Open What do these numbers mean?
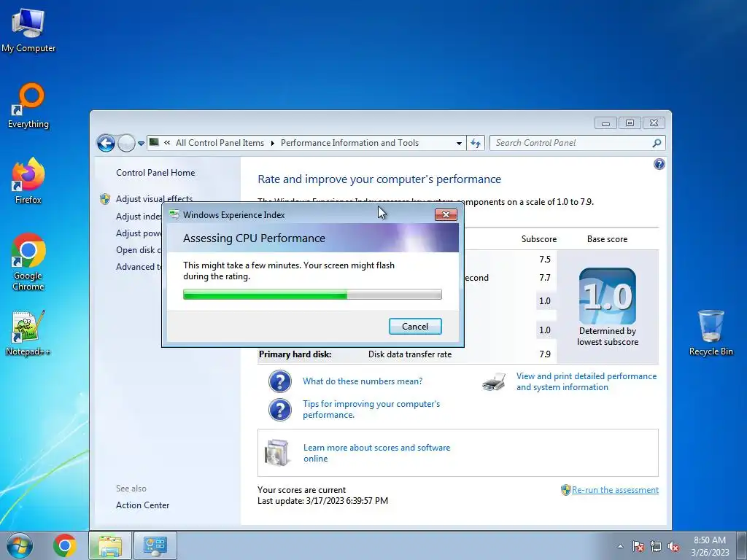747x560 pixels. (363, 381)
